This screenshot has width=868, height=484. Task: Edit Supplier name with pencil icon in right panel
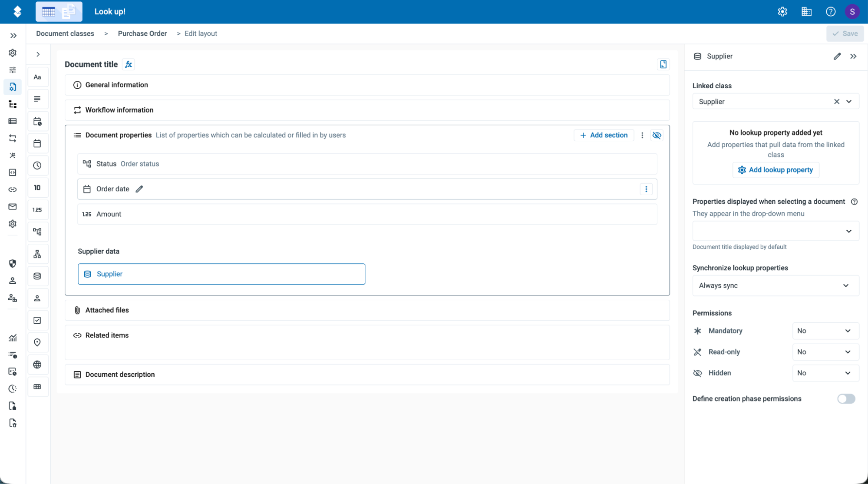coord(837,56)
